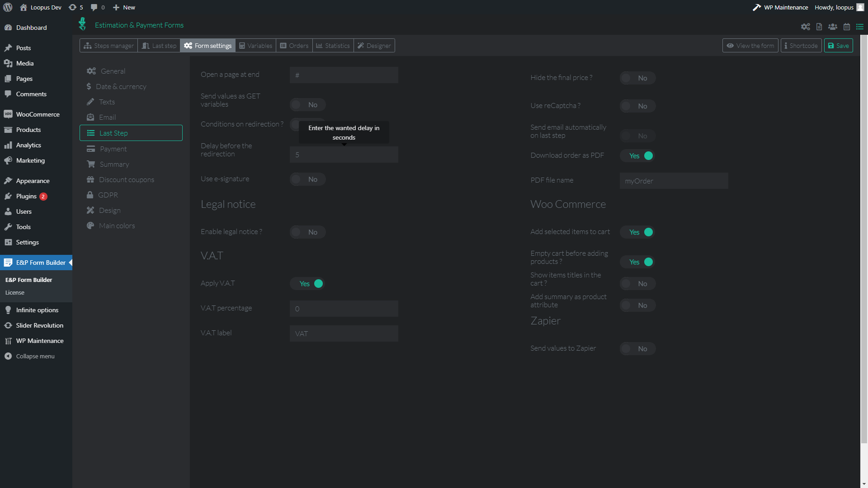The height and width of the screenshot is (488, 868).
Task: Open the gears settings icon in header
Action: [x=805, y=27]
